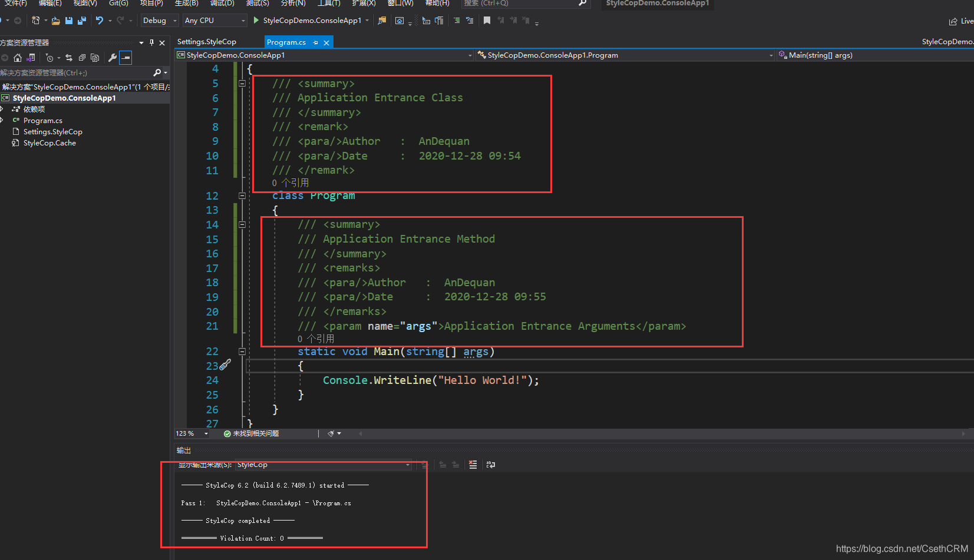Viewport: 974px width, 560px height.
Task: Click the '0 个引用' CodeLens above class Program
Action: tap(290, 183)
